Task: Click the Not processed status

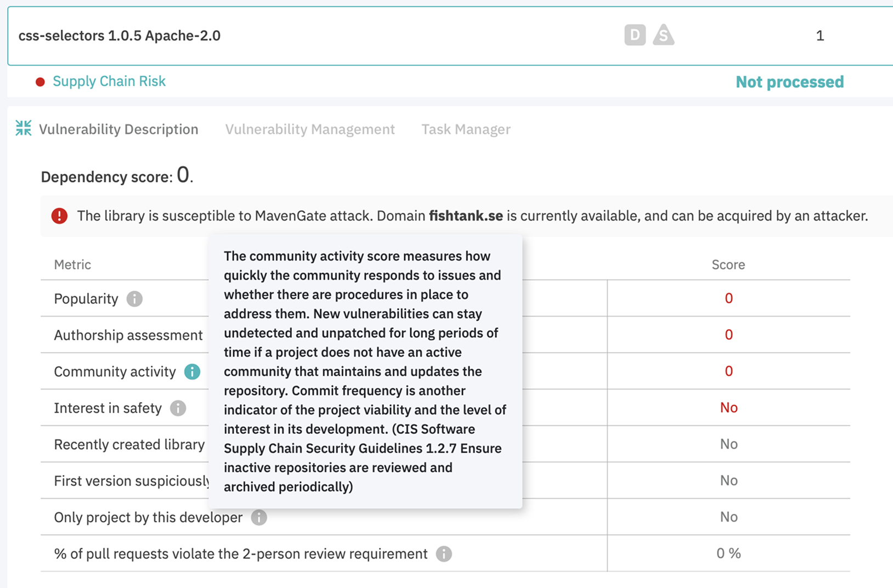Action: coord(790,82)
